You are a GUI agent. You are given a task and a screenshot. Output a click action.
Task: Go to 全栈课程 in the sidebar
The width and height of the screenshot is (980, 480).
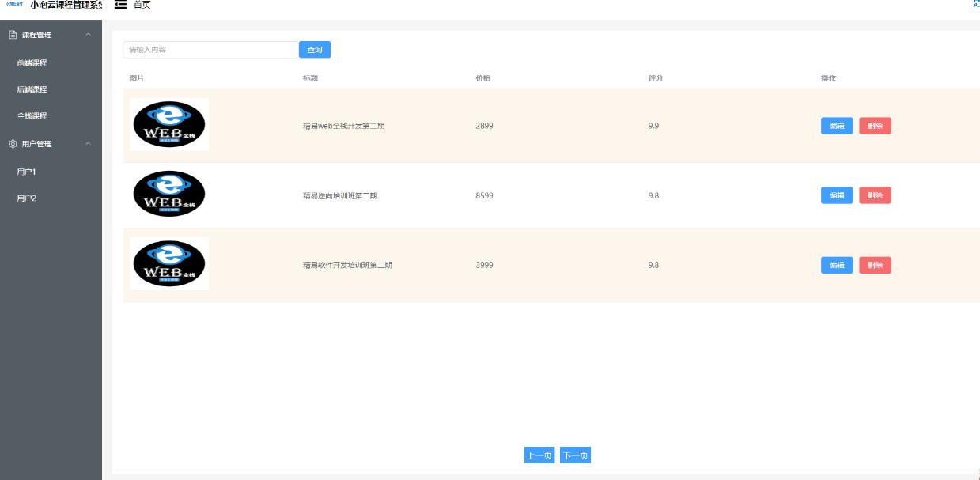pos(32,115)
